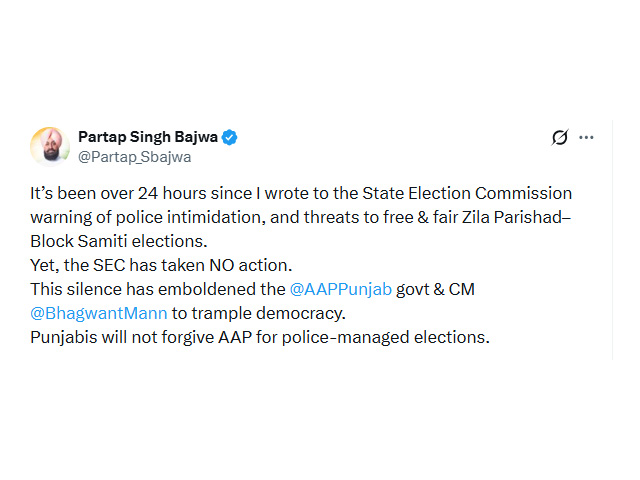The image size is (640, 480).
Task: Click the line starting "It's been over 24 hours"
Action: (x=150, y=193)
